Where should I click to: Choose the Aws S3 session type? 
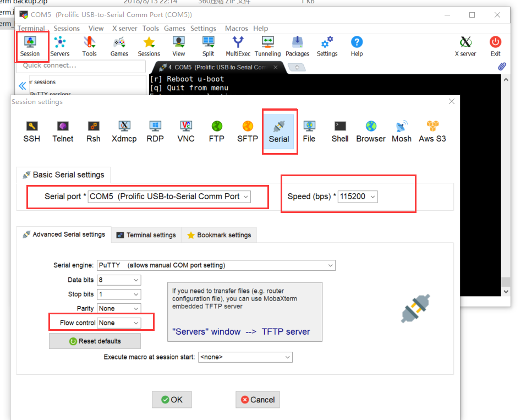tap(432, 132)
